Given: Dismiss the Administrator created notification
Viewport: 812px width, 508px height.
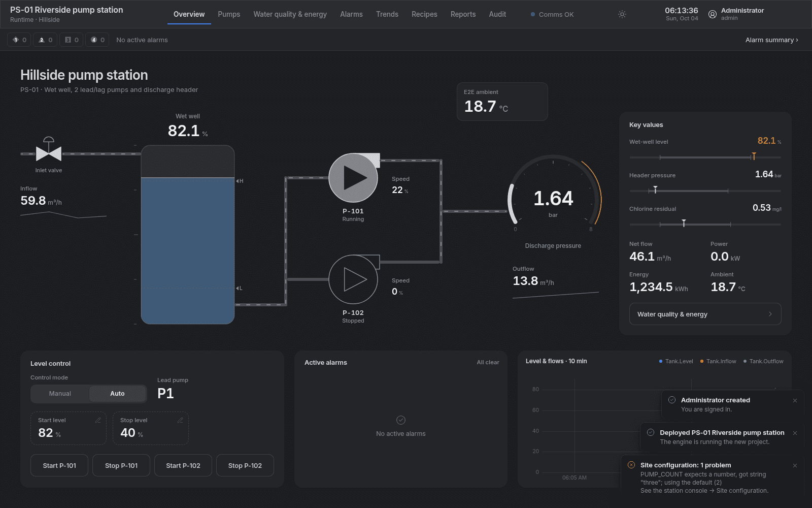Looking at the screenshot, I should click(795, 400).
